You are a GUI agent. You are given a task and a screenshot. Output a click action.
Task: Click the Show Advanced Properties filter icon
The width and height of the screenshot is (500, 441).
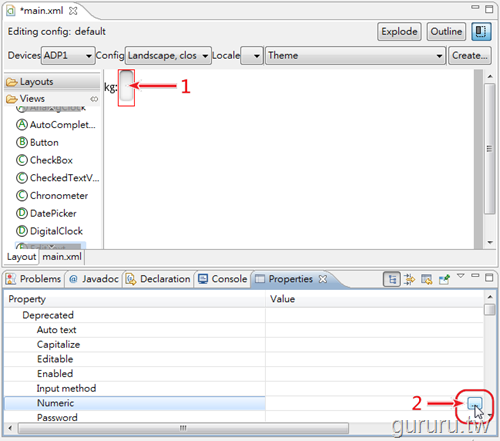coord(409,279)
